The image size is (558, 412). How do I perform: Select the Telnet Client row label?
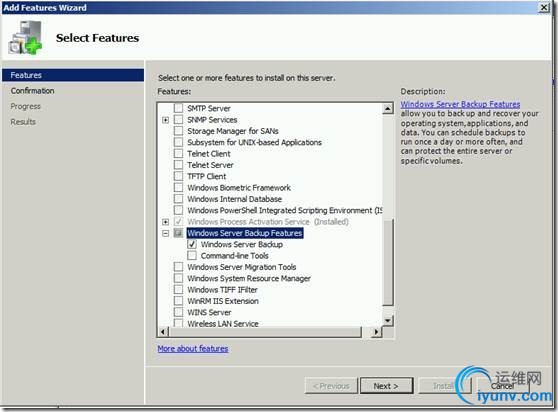(x=209, y=154)
